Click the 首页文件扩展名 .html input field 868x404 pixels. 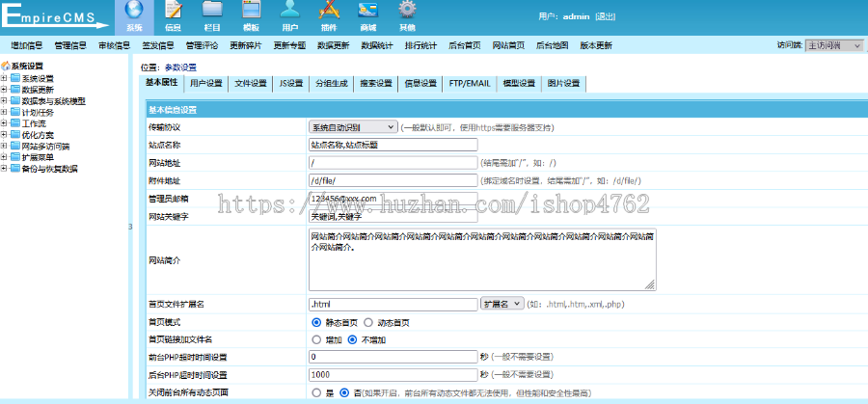pos(393,304)
